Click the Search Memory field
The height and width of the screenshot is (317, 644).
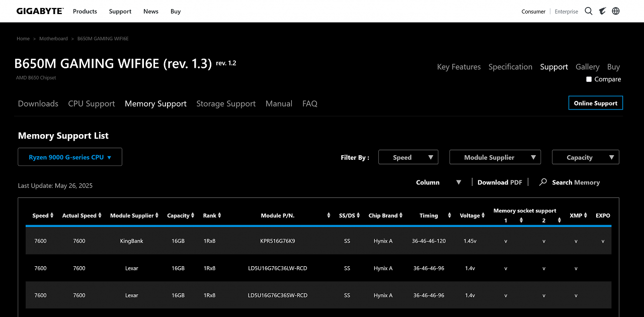(576, 182)
